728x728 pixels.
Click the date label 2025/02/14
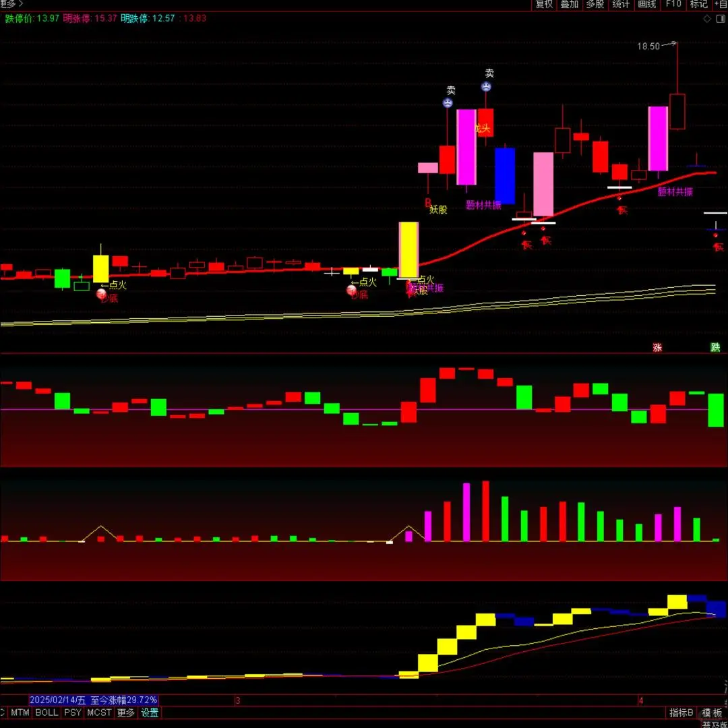(57, 700)
